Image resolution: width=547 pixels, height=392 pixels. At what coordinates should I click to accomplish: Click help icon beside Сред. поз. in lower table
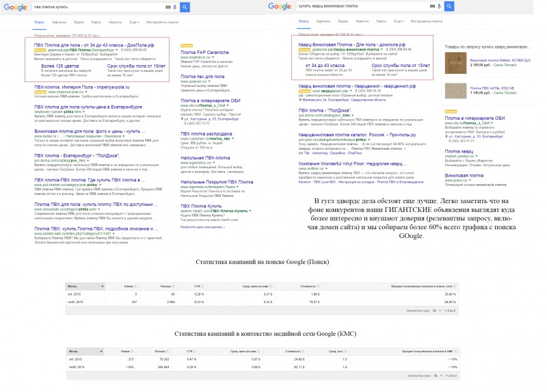[345, 351]
